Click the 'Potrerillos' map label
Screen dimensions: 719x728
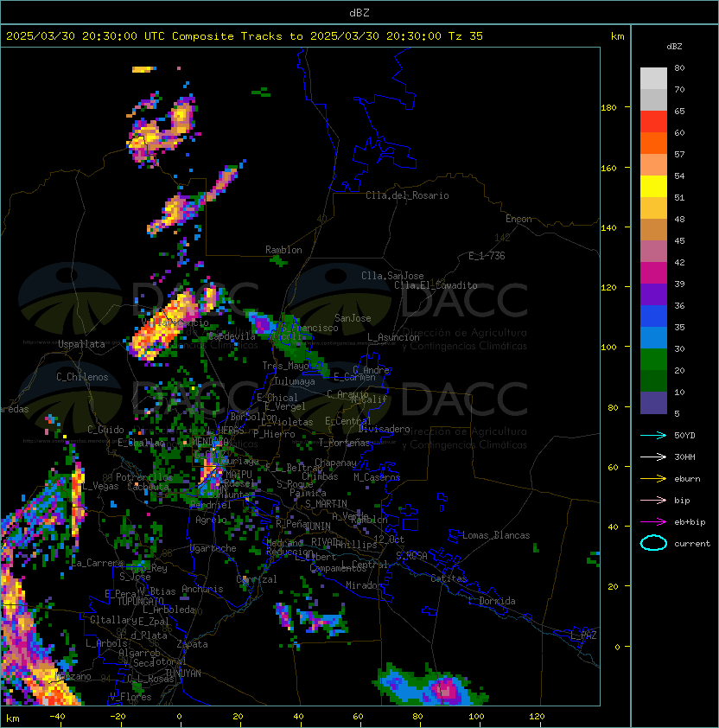coord(144,477)
